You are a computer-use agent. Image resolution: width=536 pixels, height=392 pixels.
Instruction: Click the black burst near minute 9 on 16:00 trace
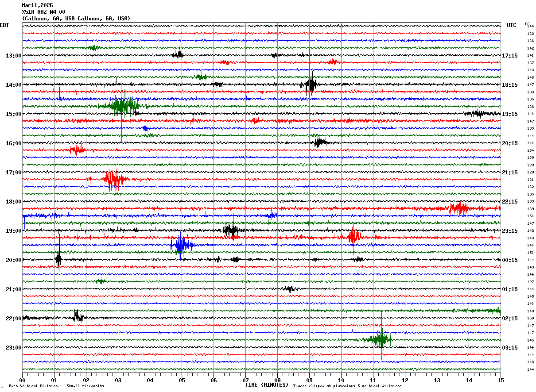(319, 142)
